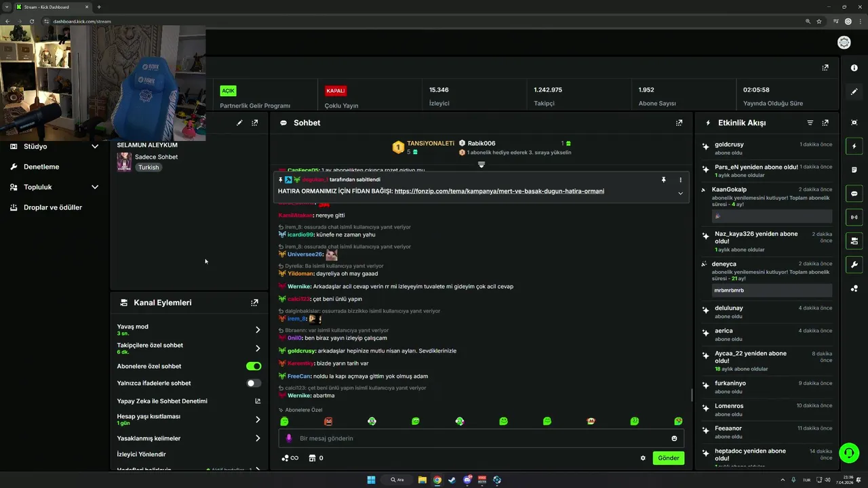Click the chat panel scrollbar
Image resolution: width=868 pixels, height=488 pixels.
[691, 395]
